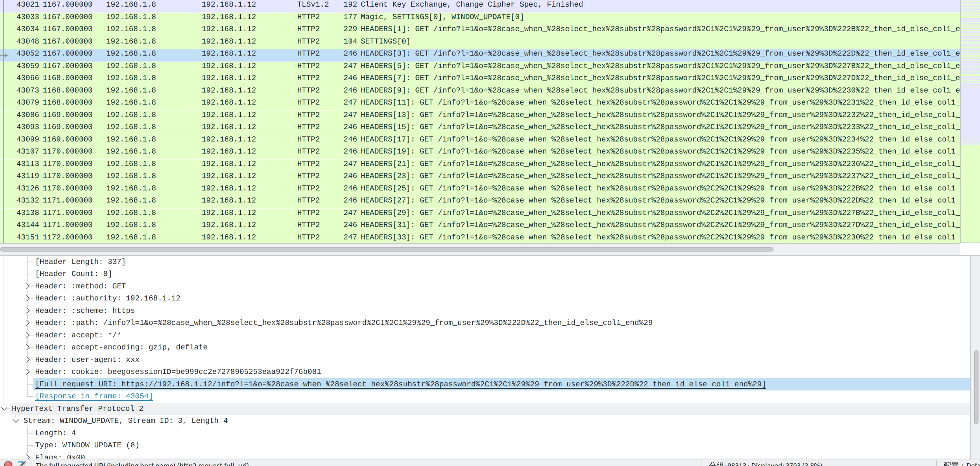Click the red expert information status icon
The height and width of the screenshot is (466, 980).
pos(8,464)
